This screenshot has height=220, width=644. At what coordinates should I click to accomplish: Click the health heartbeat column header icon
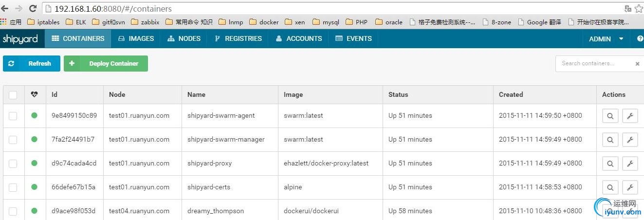34,94
